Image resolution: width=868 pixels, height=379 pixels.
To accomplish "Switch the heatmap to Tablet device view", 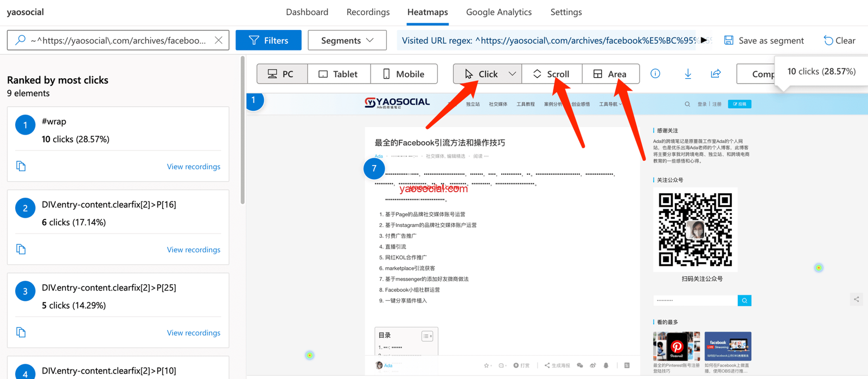I will coord(339,74).
